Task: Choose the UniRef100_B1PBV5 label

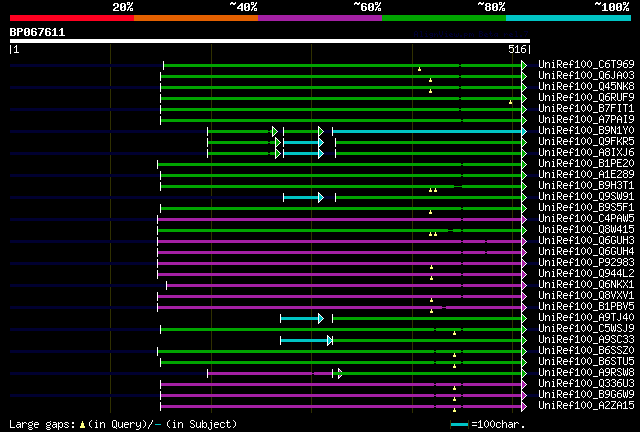Action: (586, 307)
